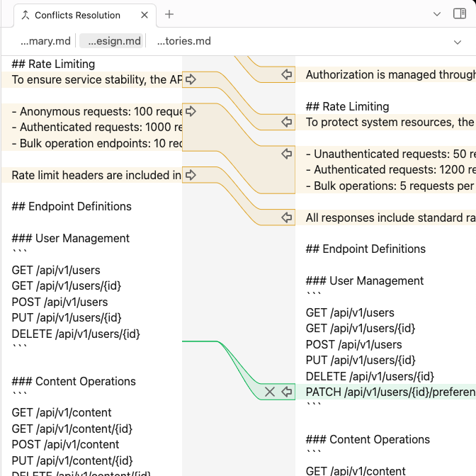This screenshot has width=476, height=476.
Task: Select the Conflicts Resolution tab
Action: point(77,15)
